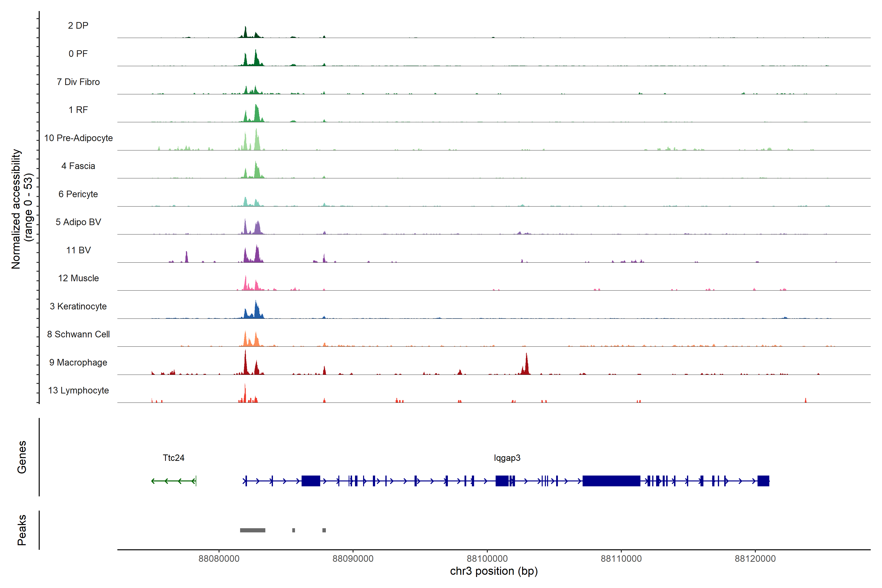Click the 11 BV track label
Viewport: 882px width, 588px height.
[x=78, y=250]
